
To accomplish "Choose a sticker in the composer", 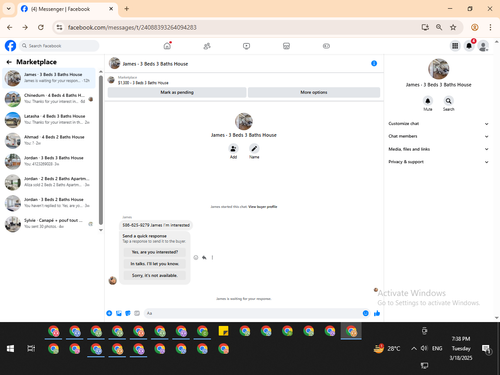I will tap(128, 313).
